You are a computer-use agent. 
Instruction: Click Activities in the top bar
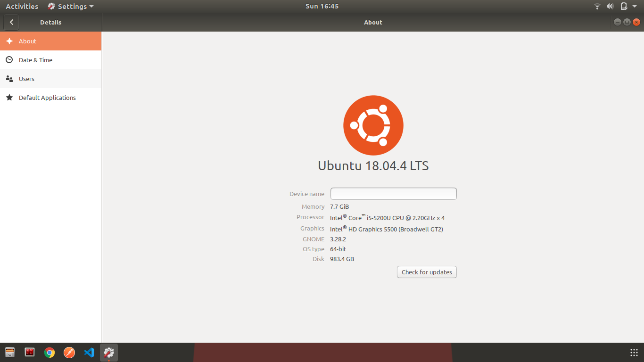coord(22,6)
